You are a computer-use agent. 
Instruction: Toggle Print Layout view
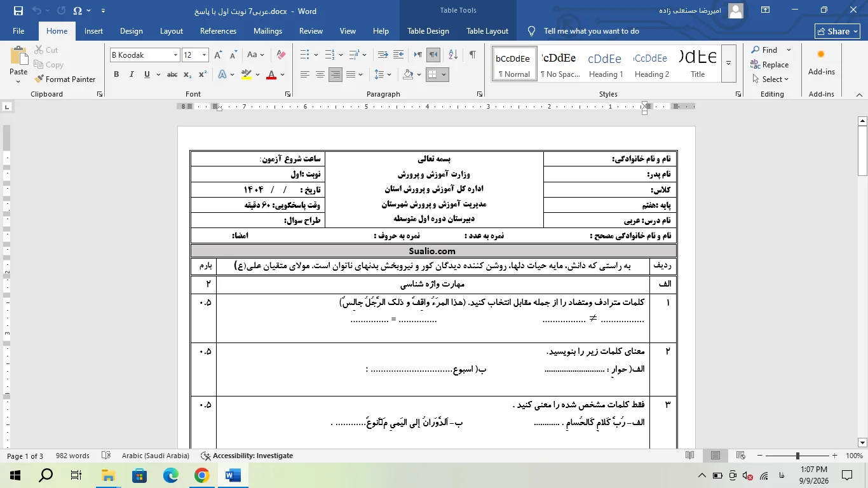pos(715,456)
